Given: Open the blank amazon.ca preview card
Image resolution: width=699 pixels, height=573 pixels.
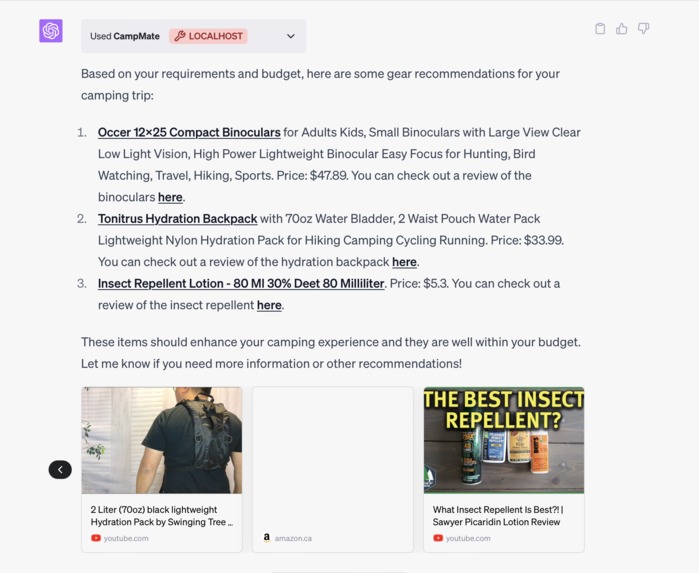Looking at the screenshot, I should point(333,470).
